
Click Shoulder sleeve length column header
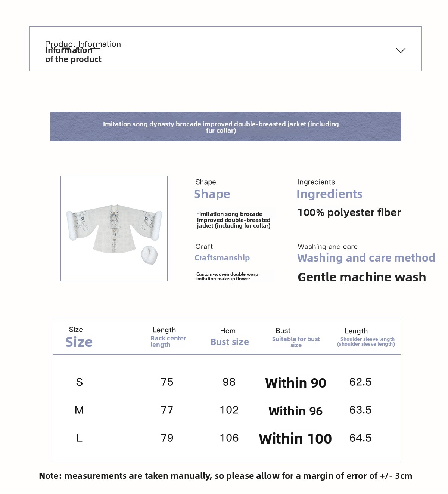pos(366,342)
